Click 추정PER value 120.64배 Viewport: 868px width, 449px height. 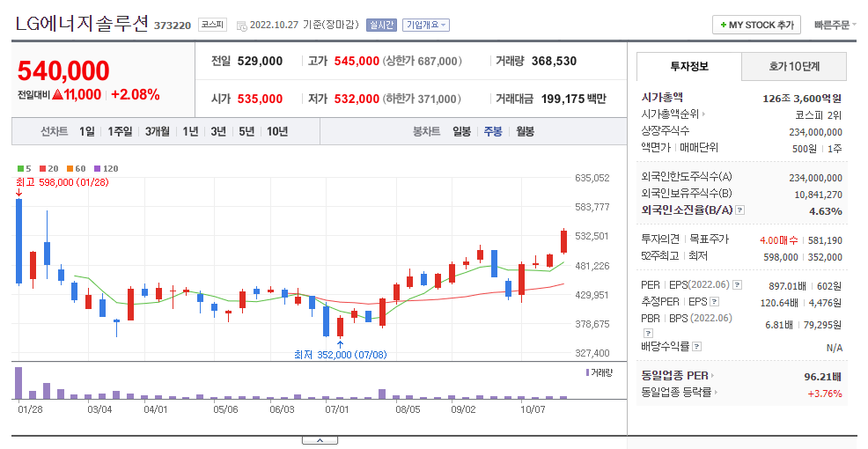point(779,302)
